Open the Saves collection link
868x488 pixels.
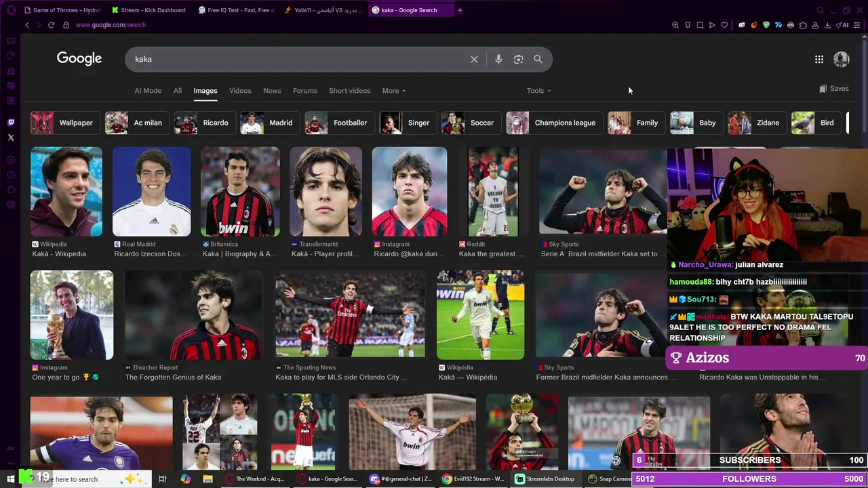click(833, 89)
